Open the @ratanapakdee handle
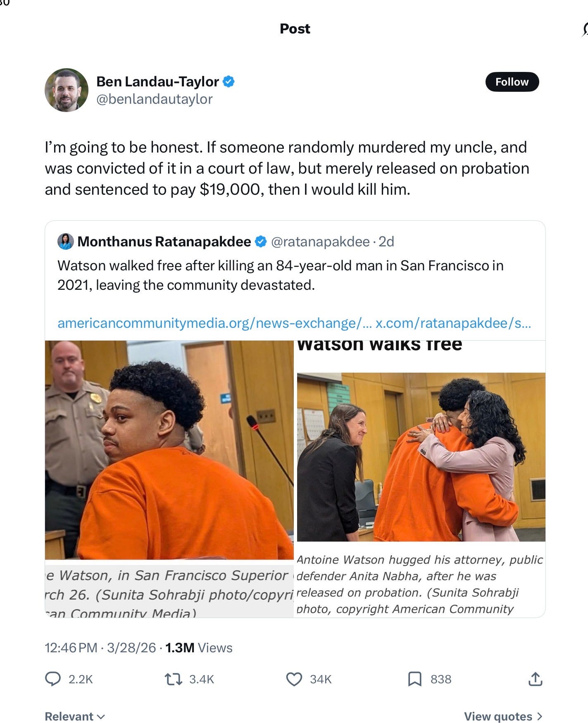 click(320, 241)
